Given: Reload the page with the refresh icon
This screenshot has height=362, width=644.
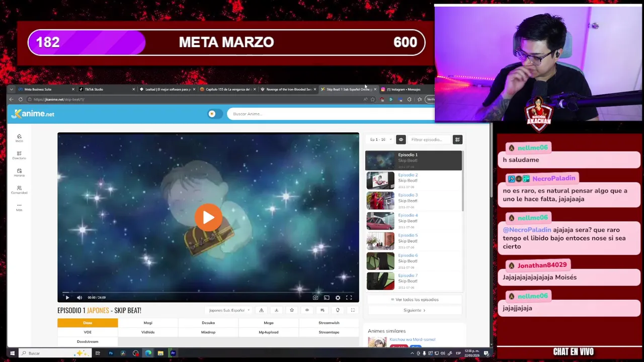Looking at the screenshot, I should (x=21, y=100).
